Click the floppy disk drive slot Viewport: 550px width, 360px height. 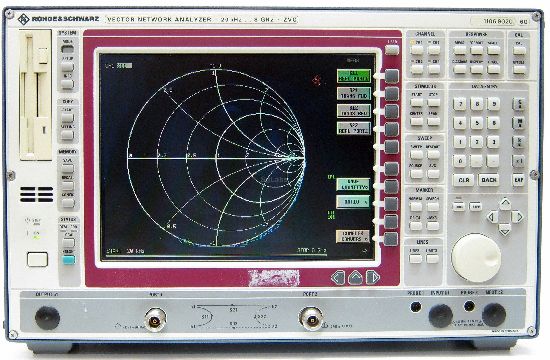click(x=35, y=95)
